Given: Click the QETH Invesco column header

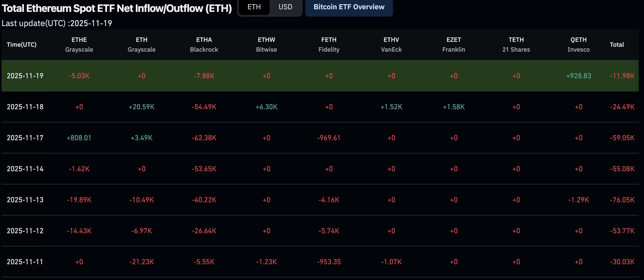Looking at the screenshot, I should click(578, 44).
